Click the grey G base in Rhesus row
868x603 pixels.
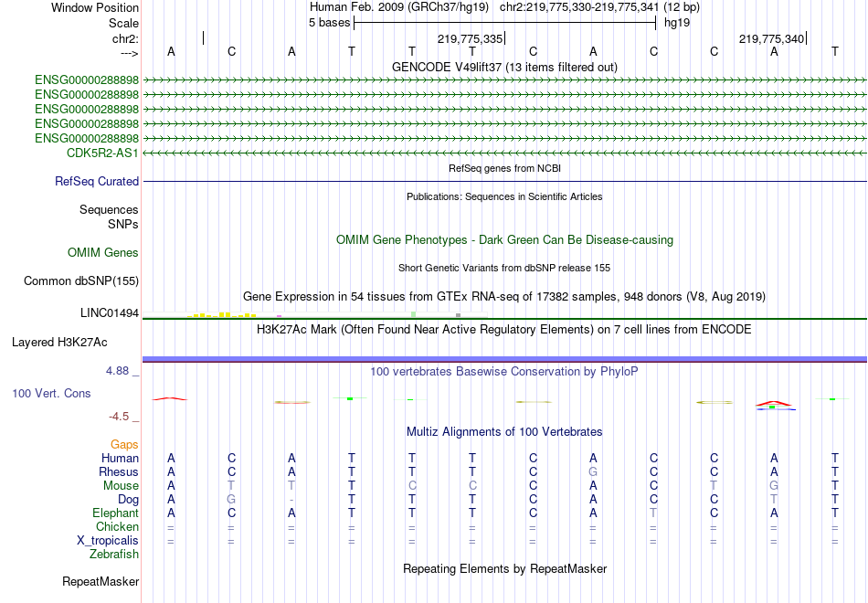pos(593,471)
